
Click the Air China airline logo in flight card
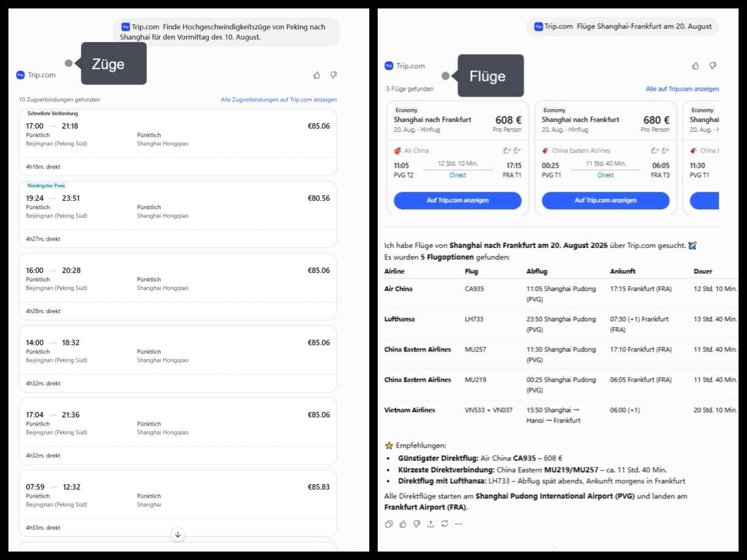click(x=398, y=151)
